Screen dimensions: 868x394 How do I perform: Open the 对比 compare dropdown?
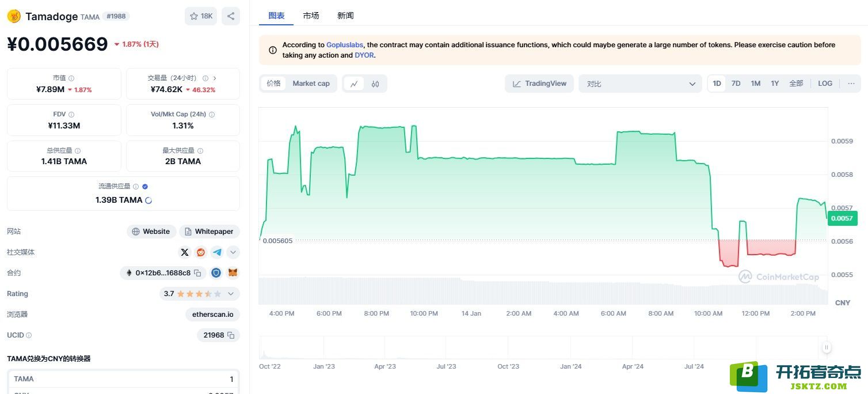(x=640, y=84)
